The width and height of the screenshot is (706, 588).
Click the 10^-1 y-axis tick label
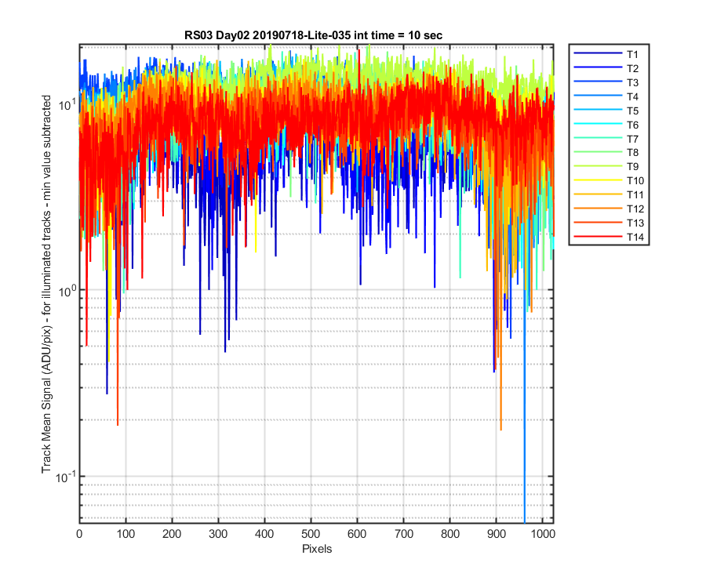(64, 477)
